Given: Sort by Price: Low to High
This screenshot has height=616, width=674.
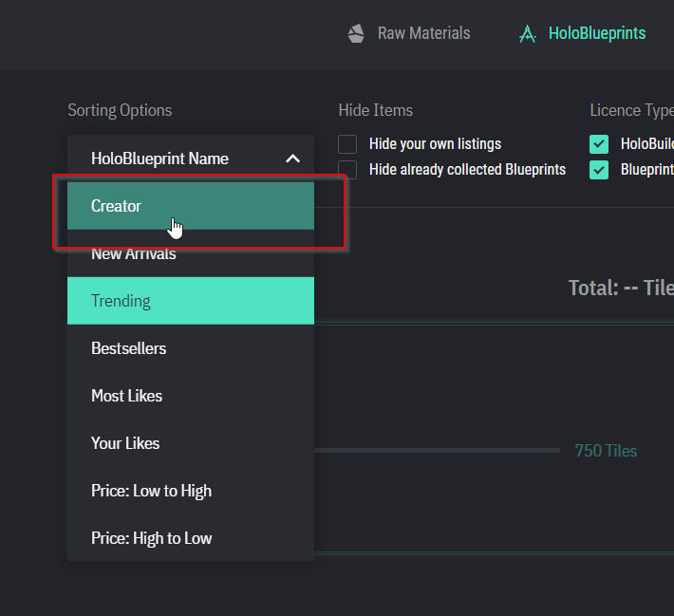Looking at the screenshot, I should point(151,491).
